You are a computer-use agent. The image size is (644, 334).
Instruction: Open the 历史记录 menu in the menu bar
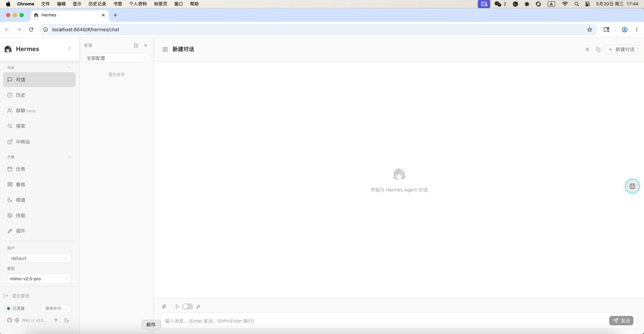(x=97, y=4)
